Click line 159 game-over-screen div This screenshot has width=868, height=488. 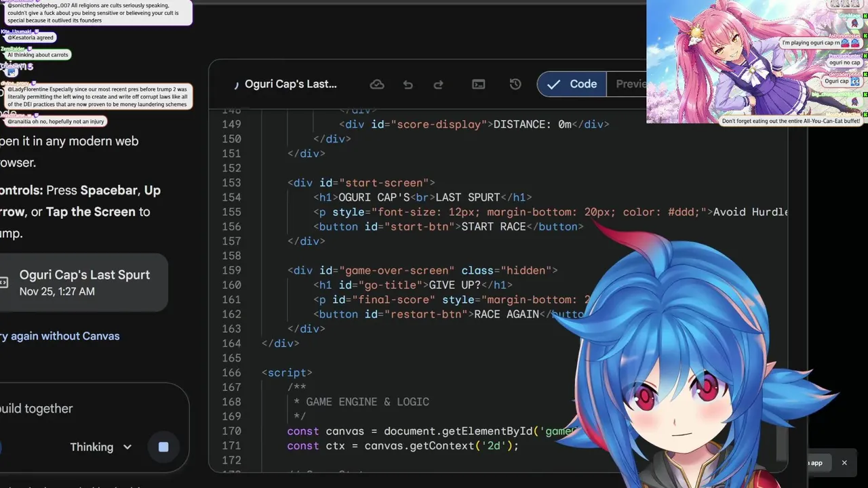[422, 270]
